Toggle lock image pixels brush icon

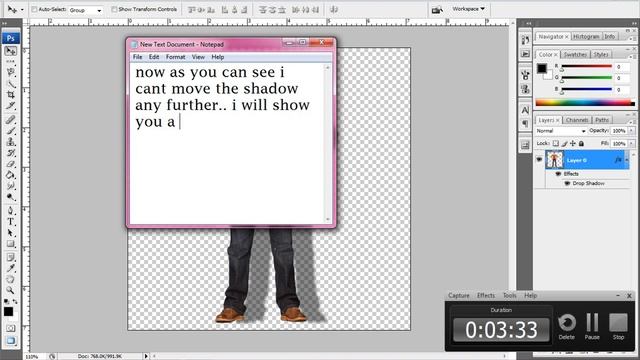click(564, 143)
